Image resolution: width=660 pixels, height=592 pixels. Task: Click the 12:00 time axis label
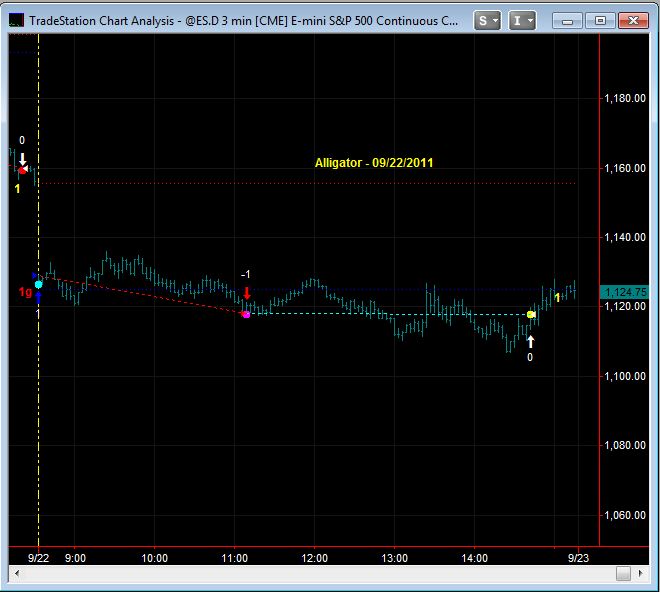pyautogui.click(x=315, y=558)
